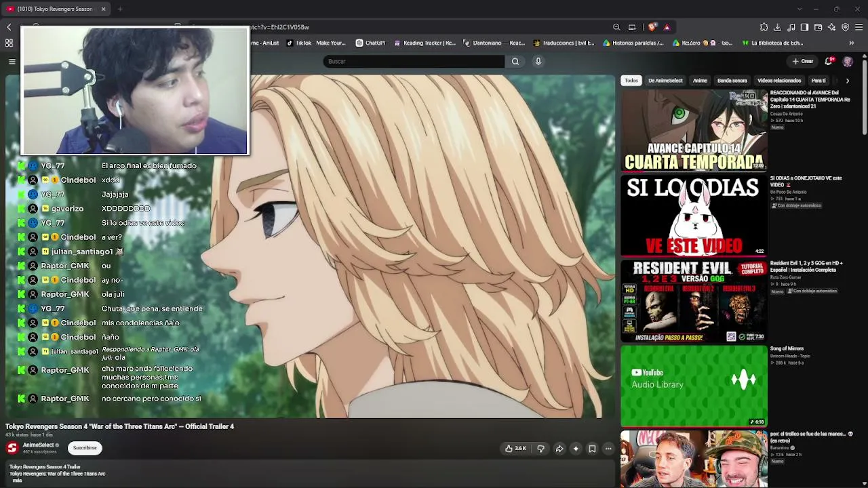Open the zoom magnifier in address bar
This screenshot has width=868, height=488.
point(616,27)
